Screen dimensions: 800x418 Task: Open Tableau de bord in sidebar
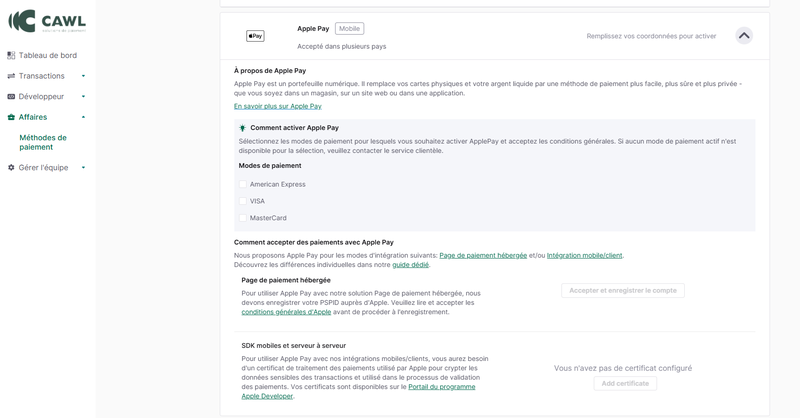tap(47, 56)
